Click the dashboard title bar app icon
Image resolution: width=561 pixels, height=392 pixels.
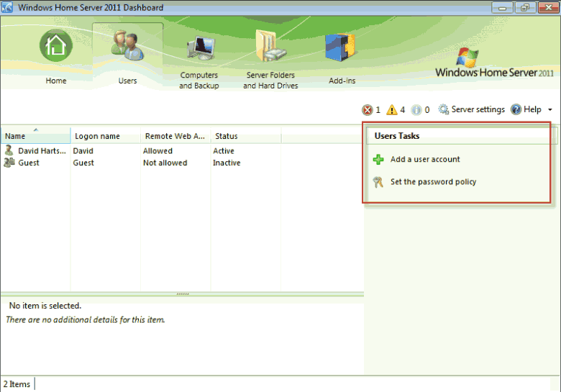7,7
